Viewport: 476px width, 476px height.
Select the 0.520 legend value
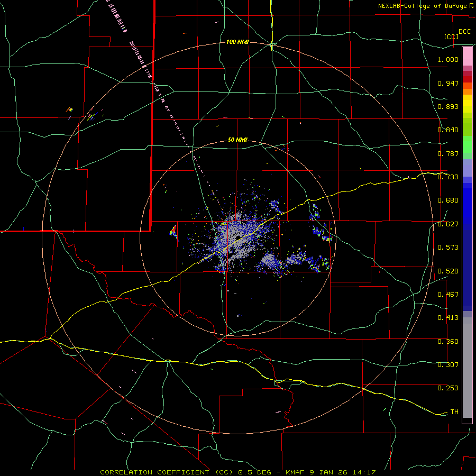(x=448, y=271)
